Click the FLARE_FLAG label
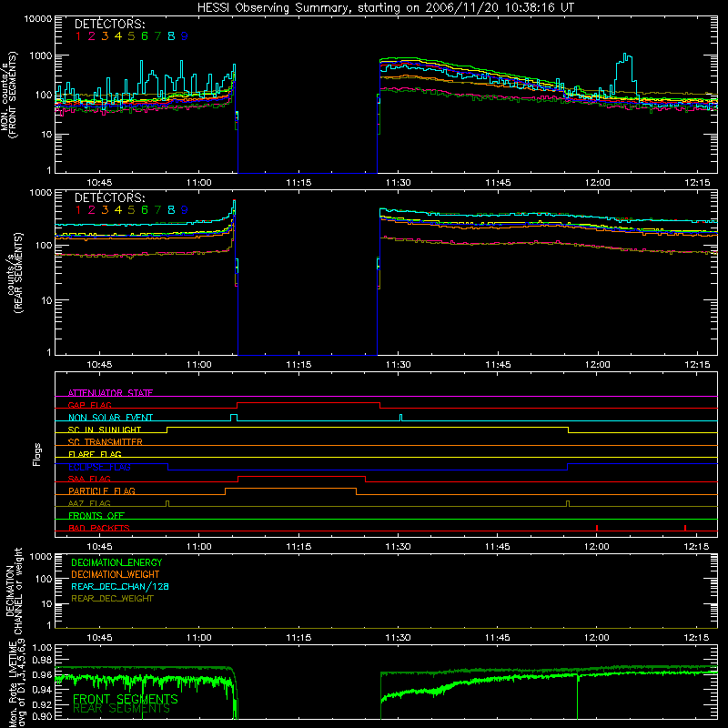Screen dimensions: 728x728 [x=95, y=454]
